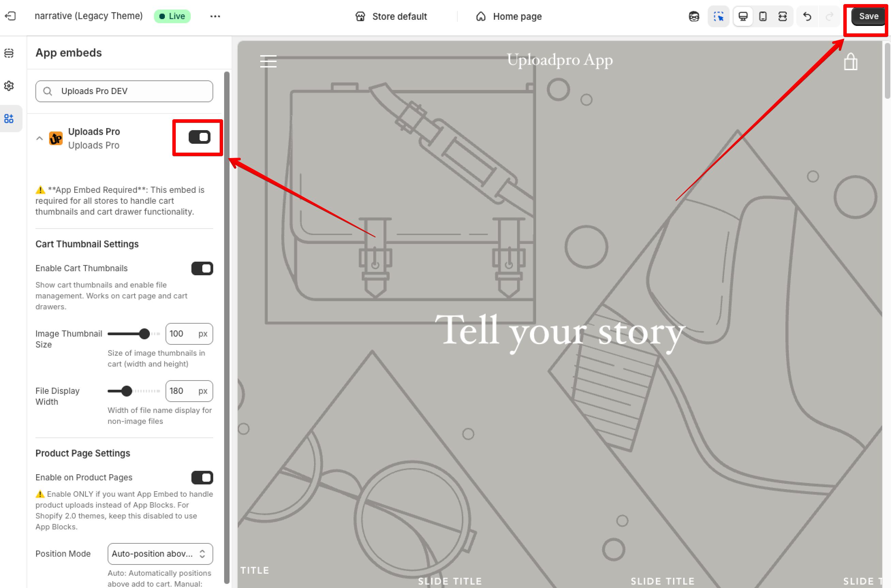
Task: Click the Store default market icon
Action: (x=360, y=16)
